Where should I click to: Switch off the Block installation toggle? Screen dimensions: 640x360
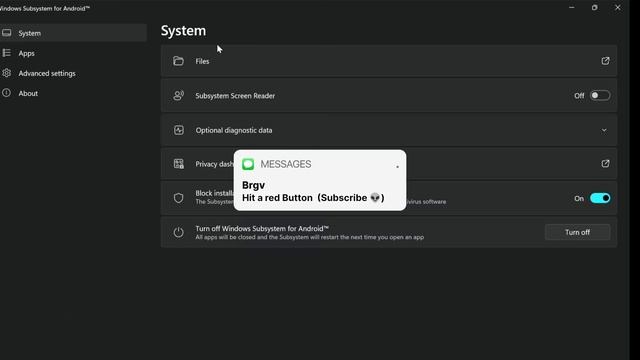coord(600,198)
